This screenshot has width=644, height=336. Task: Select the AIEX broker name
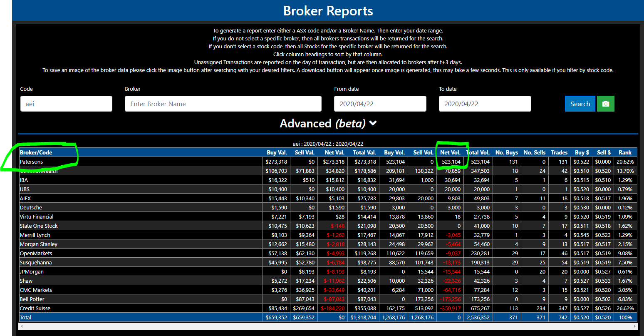point(25,198)
